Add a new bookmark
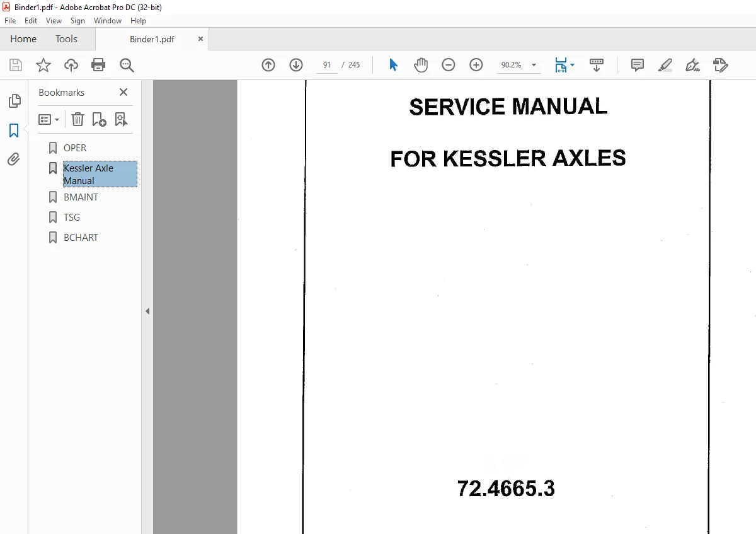The height and width of the screenshot is (534, 756). tap(99, 119)
